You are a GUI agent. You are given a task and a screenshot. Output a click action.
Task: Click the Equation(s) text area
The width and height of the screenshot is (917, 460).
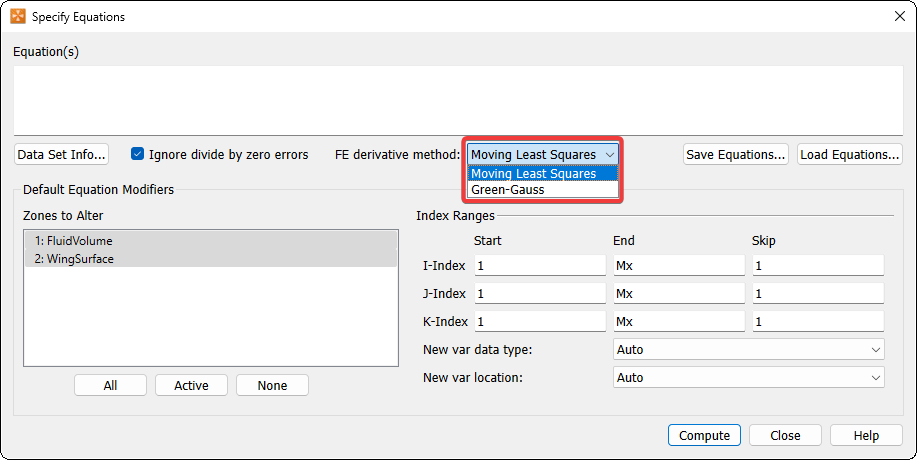[457, 98]
